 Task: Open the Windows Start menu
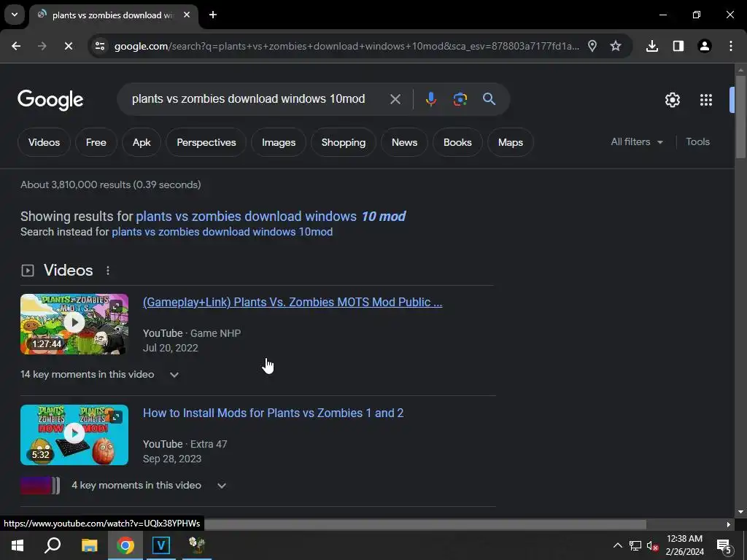pyautogui.click(x=18, y=545)
